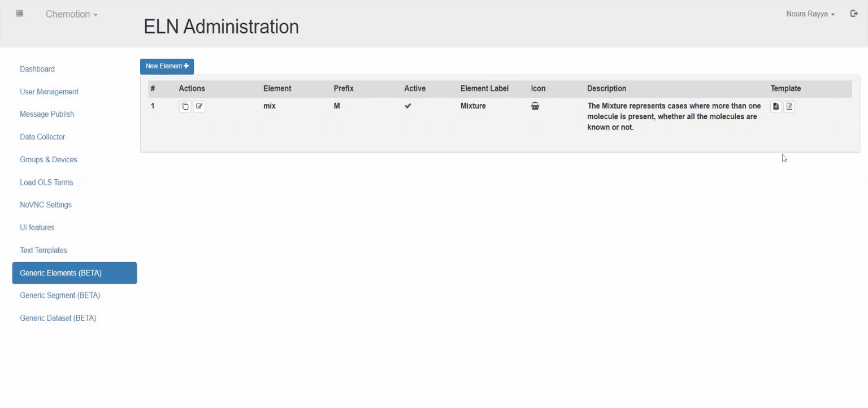This screenshot has height=408, width=868.
Task: Click the Mixture basket icon
Action: pyautogui.click(x=535, y=106)
